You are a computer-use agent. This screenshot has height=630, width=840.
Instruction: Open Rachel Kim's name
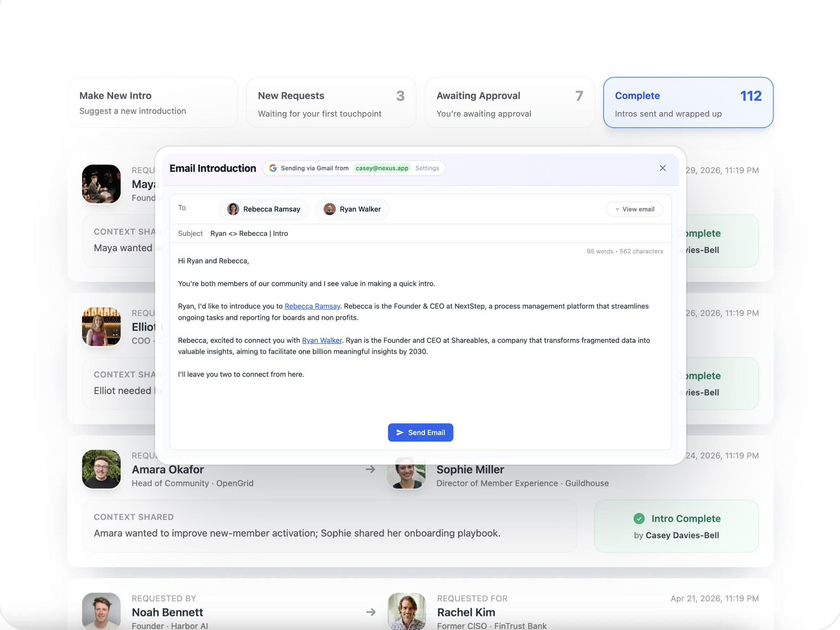coord(466,612)
